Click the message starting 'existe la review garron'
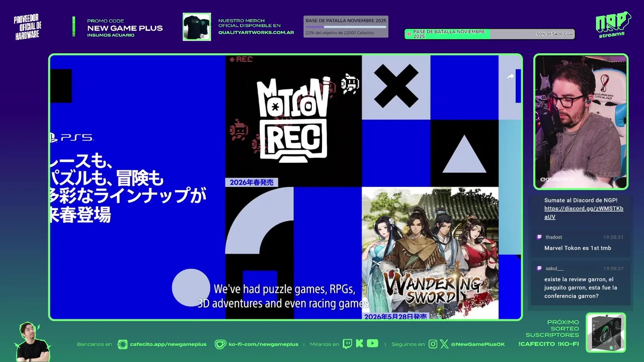This screenshot has height=362, width=644. coord(581,288)
